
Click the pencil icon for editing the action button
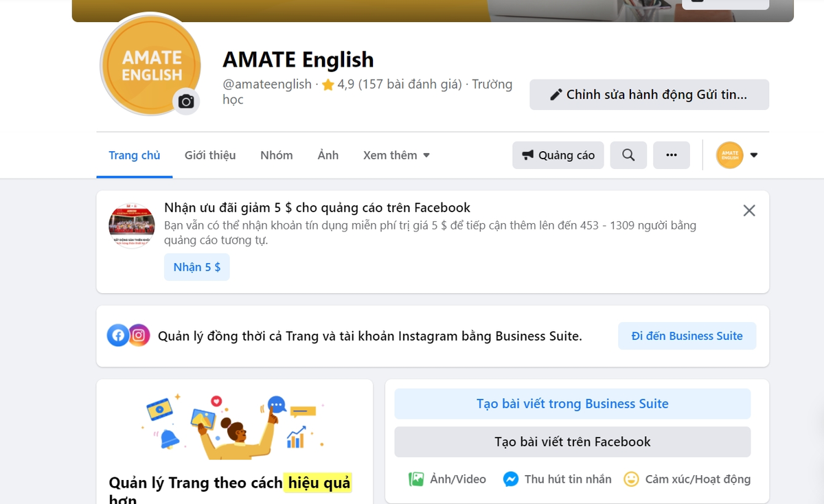click(556, 95)
